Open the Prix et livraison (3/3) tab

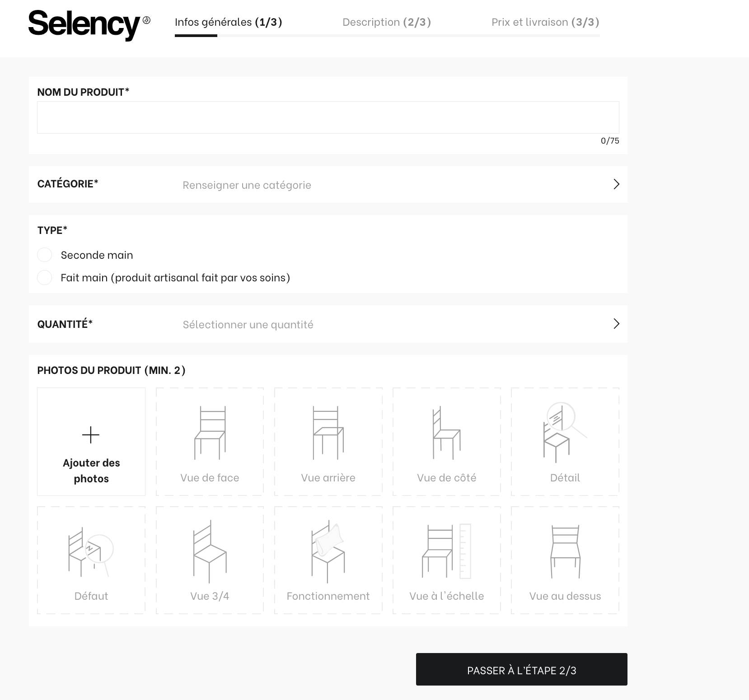(x=545, y=22)
